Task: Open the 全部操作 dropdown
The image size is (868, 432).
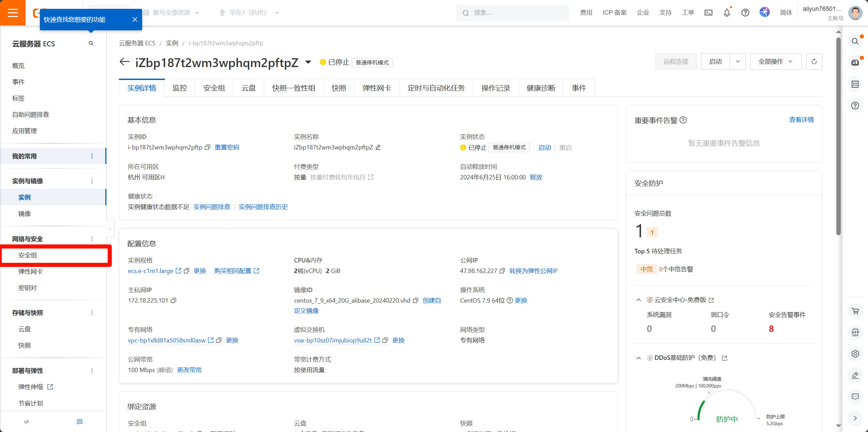Action: coord(776,62)
